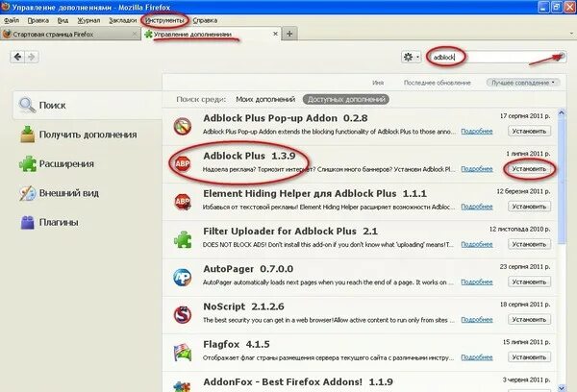
Task: Click the results list scroll up arrow
Action: pos(562,113)
